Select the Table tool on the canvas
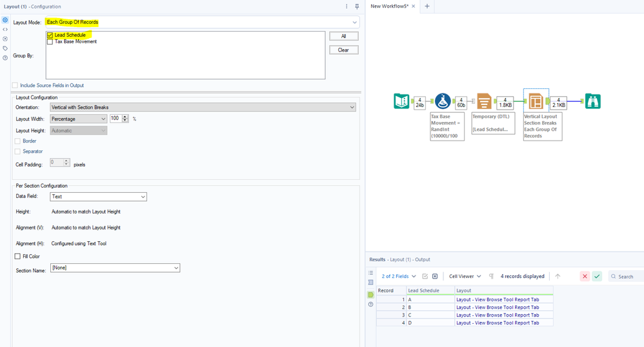The image size is (644, 347). point(483,101)
